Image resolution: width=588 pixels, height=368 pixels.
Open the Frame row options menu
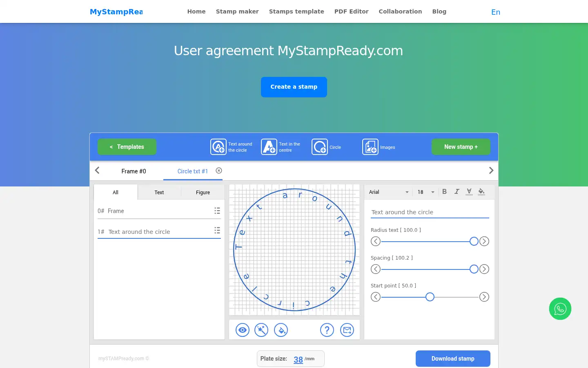(217, 211)
